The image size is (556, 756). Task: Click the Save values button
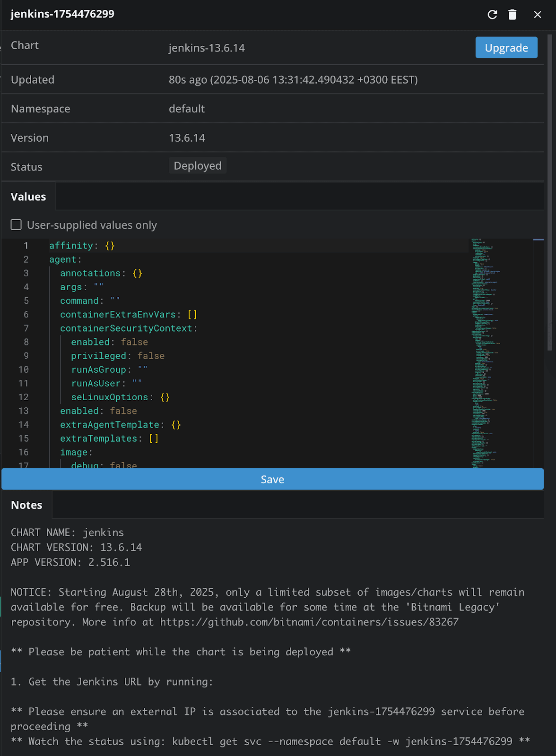pyautogui.click(x=272, y=479)
